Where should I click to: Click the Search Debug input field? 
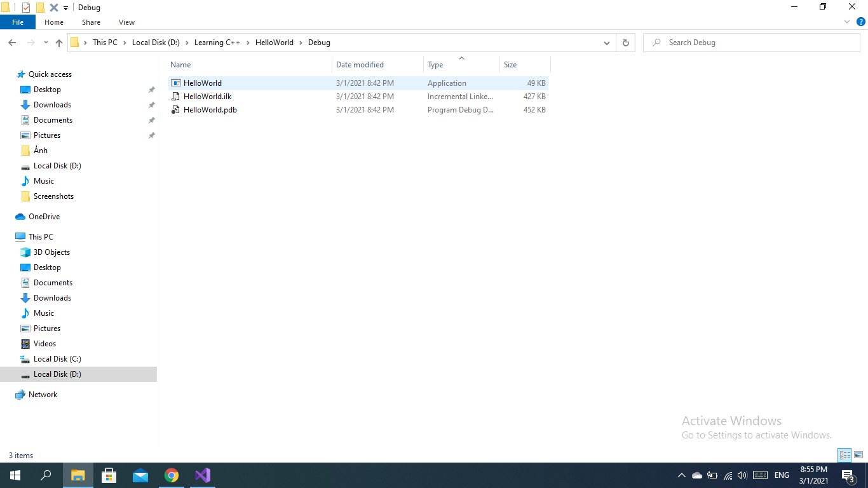pyautogui.click(x=752, y=43)
